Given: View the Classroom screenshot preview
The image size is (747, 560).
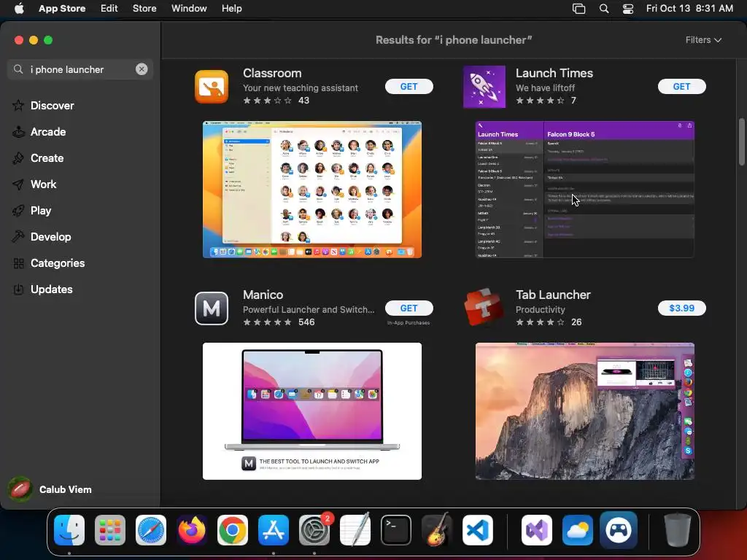Looking at the screenshot, I should pyautogui.click(x=312, y=190).
